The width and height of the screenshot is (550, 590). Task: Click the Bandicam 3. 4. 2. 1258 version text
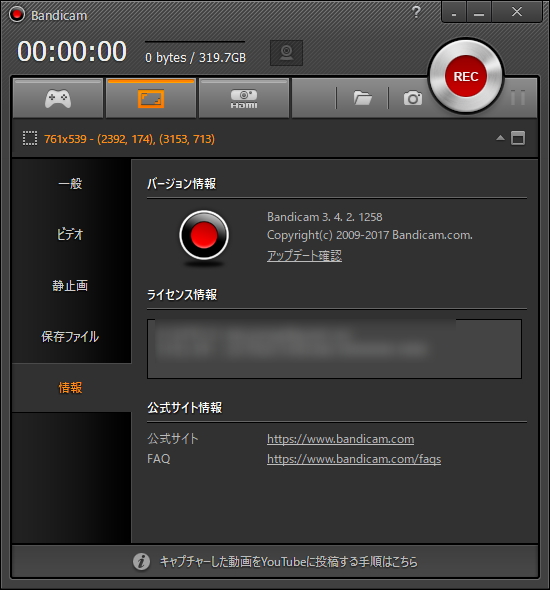pos(325,217)
